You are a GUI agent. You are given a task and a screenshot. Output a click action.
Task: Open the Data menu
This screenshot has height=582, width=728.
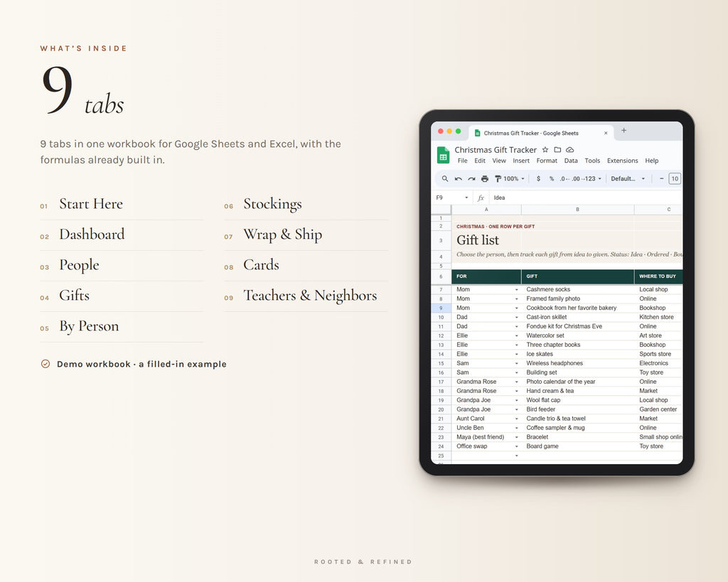pyautogui.click(x=571, y=161)
